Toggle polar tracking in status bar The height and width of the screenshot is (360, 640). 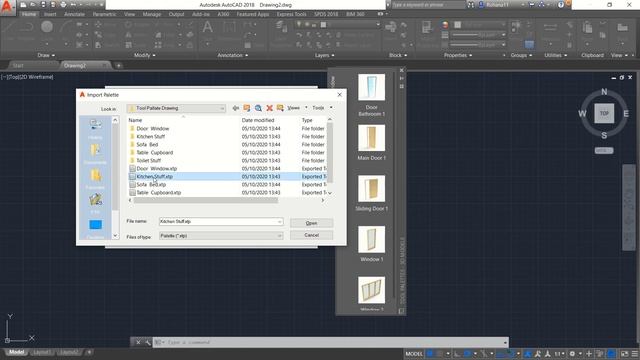467,353
